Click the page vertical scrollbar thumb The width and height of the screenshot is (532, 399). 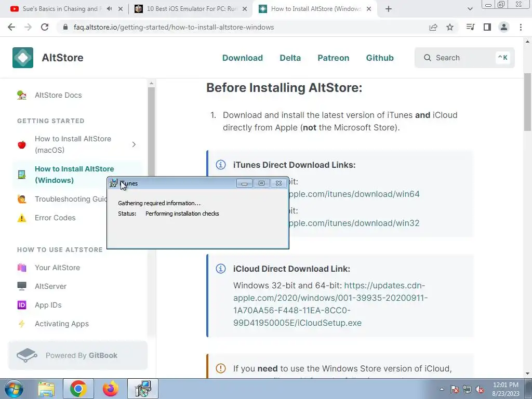(x=527, y=102)
